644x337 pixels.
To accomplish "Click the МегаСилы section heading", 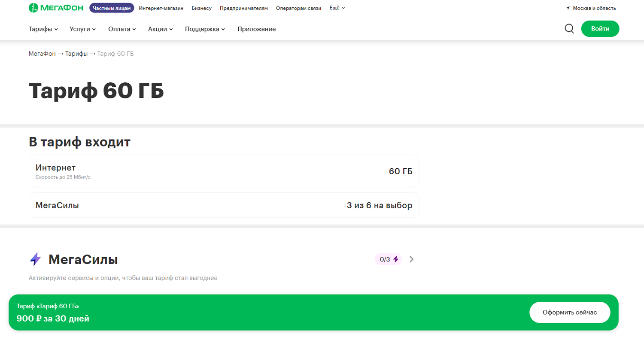I will [83, 259].
